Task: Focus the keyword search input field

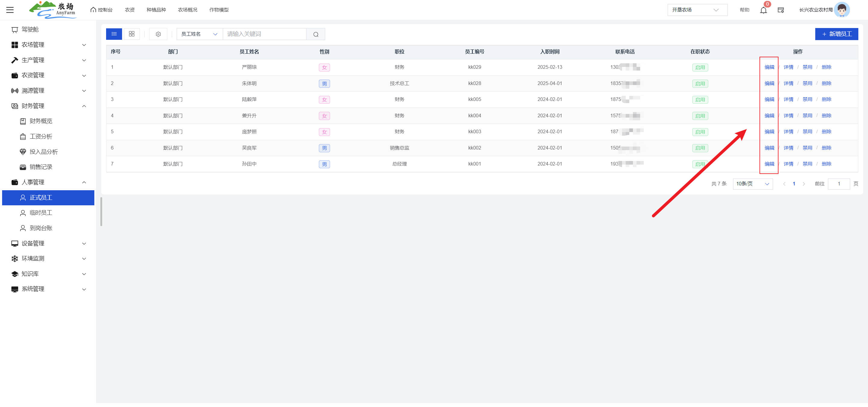Action: tap(264, 34)
